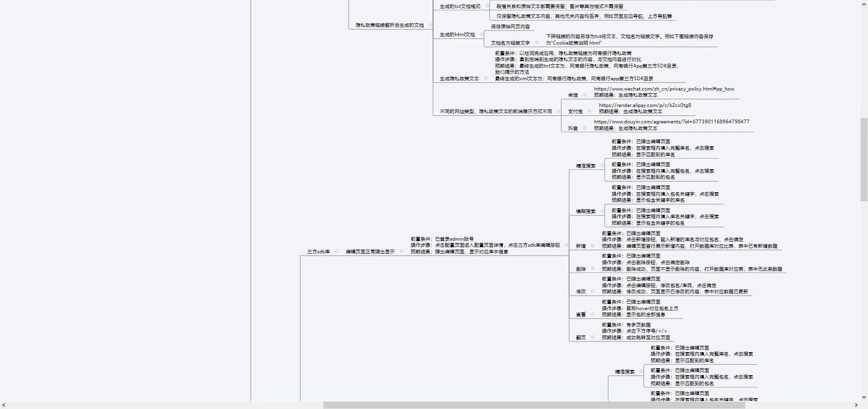The height and width of the screenshot is (409, 868).
Task: Collapse the 修改 branch
Action: (592, 291)
